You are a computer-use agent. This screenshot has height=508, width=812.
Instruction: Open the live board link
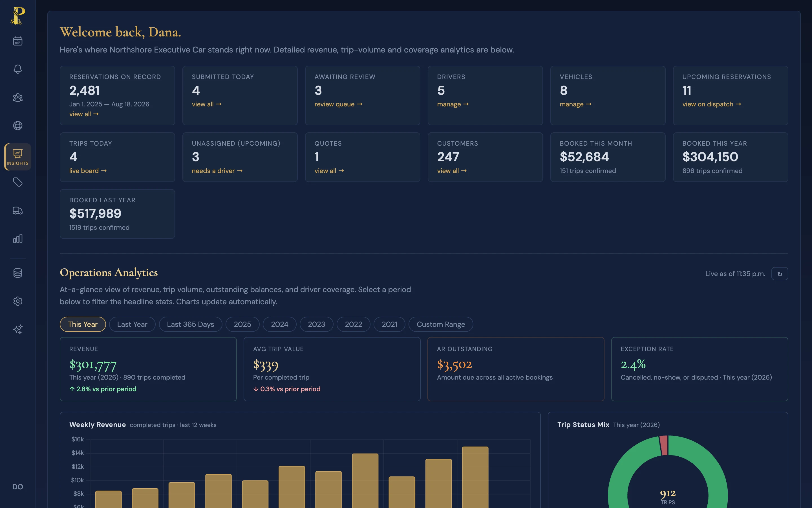tap(88, 171)
